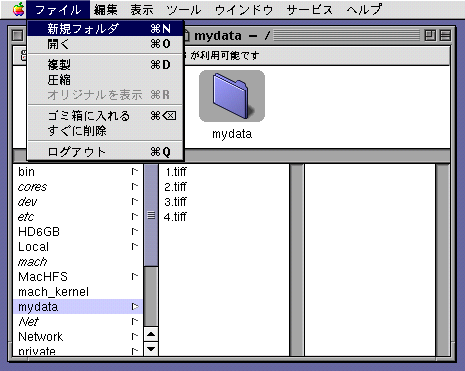Click the mydata folder icon on the shelf
The height and width of the screenshot is (371, 465).
pyautogui.click(x=232, y=96)
